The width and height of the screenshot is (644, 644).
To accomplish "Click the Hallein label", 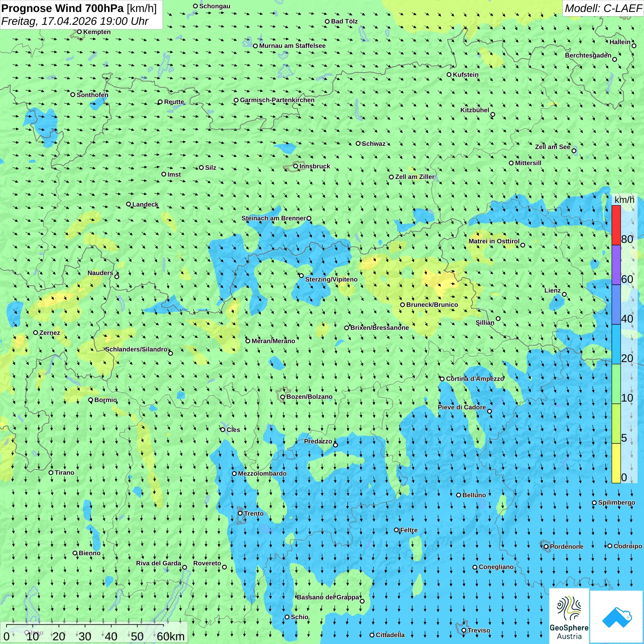I will coord(620,42).
